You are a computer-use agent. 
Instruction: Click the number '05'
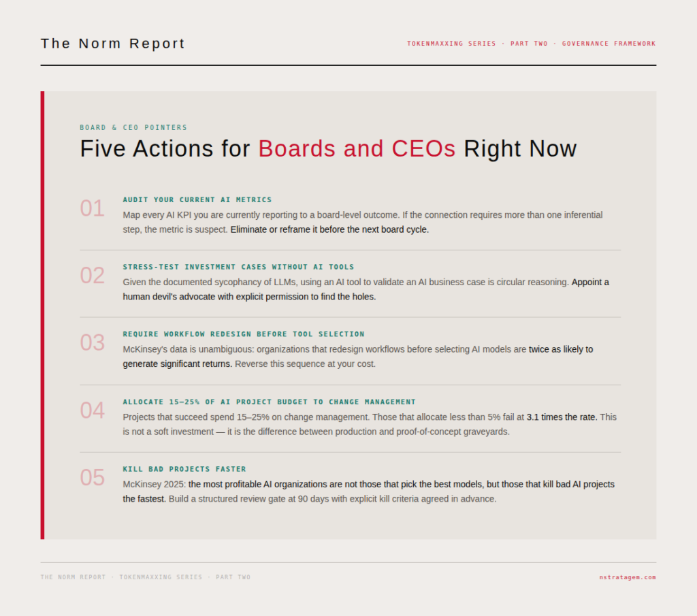point(93,477)
